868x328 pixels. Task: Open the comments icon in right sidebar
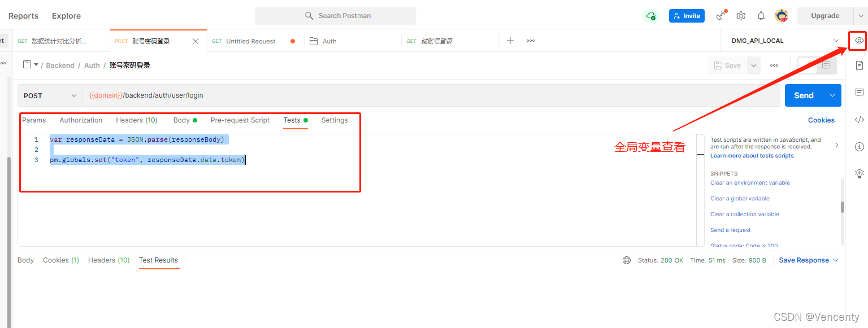[x=860, y=93]
